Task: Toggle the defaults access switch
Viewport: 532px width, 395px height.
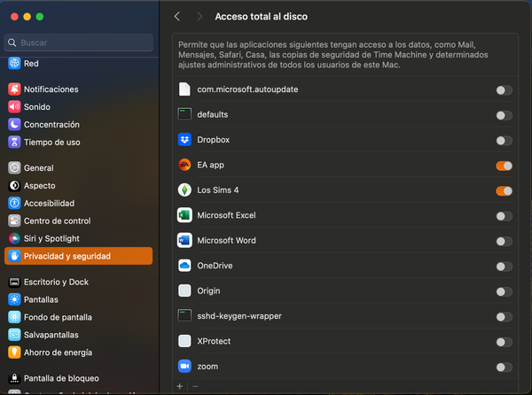Action: click(504, 115)
